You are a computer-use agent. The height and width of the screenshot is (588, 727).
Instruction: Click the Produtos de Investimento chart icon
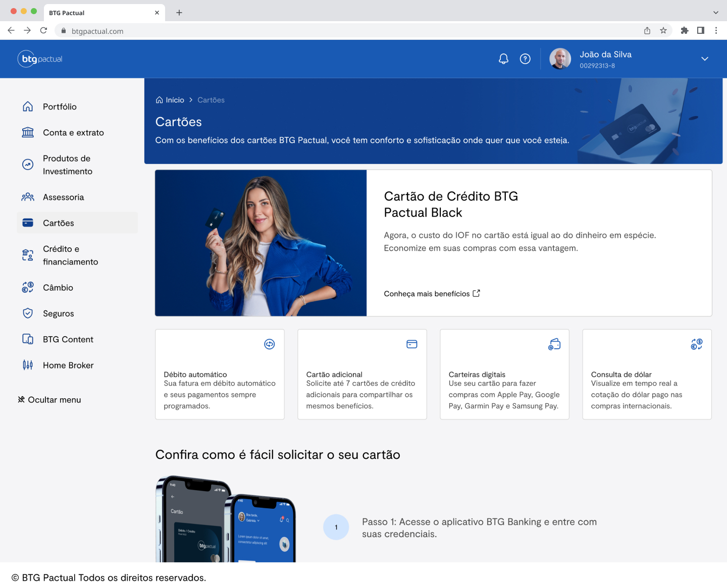pos(28,165)
